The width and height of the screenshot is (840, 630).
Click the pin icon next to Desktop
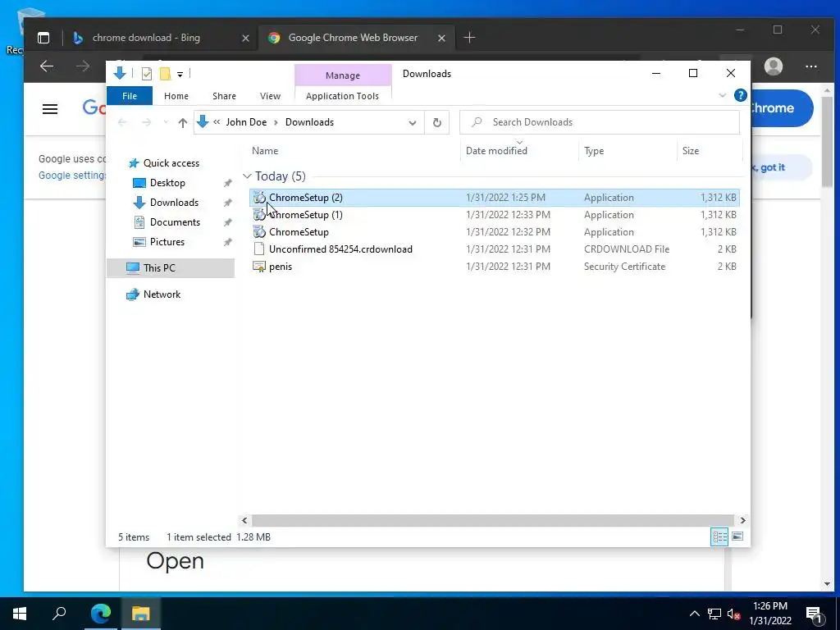pyautogui.click(x=228, y=183)
